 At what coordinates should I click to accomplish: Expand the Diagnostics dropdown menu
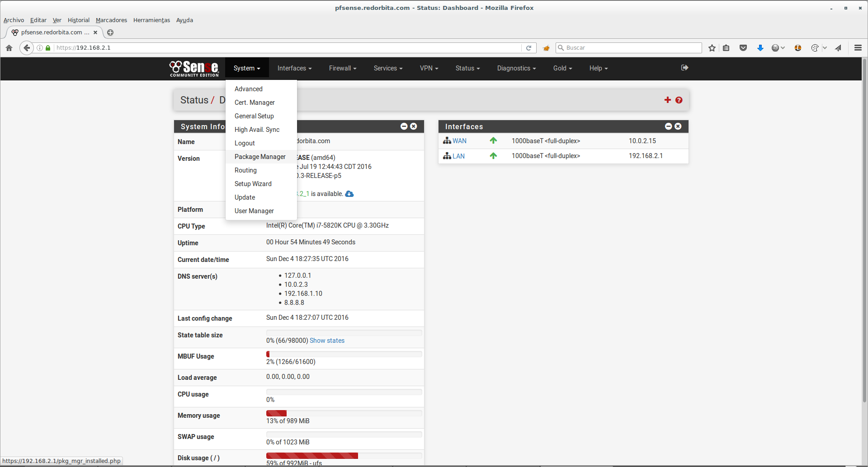[x=516, y=68]
